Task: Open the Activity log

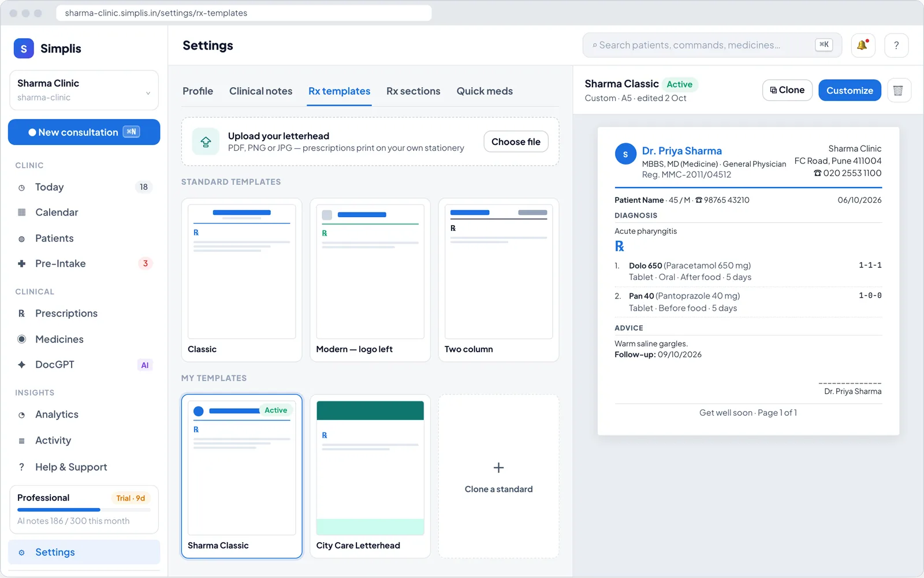Action: (x=84, y=441)
